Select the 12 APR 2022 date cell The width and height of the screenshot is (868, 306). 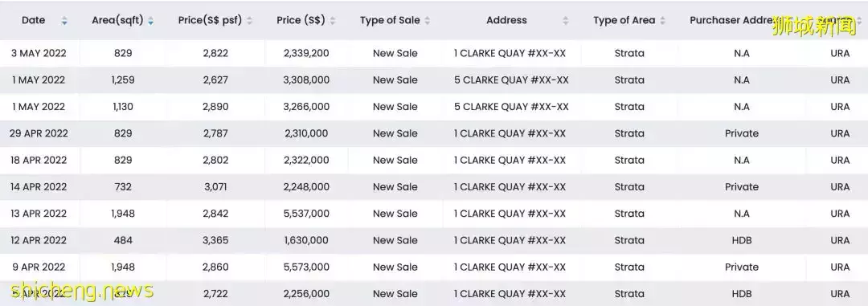[x=39, y=240]
